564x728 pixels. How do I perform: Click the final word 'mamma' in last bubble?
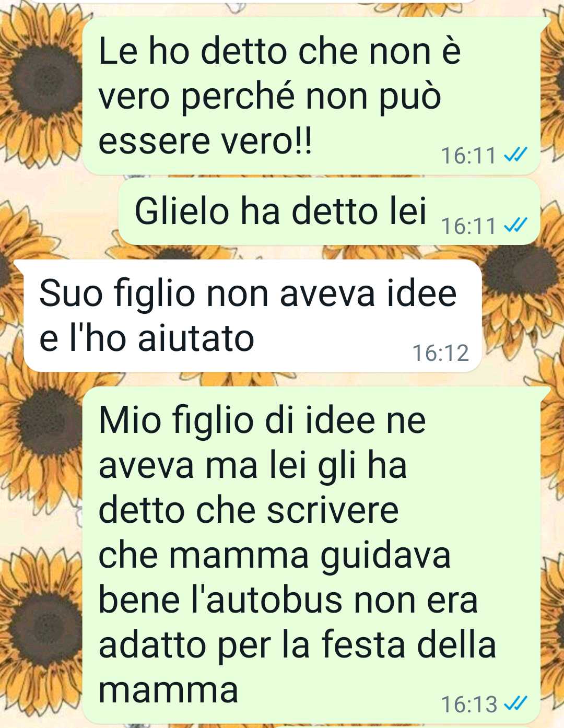168,690
